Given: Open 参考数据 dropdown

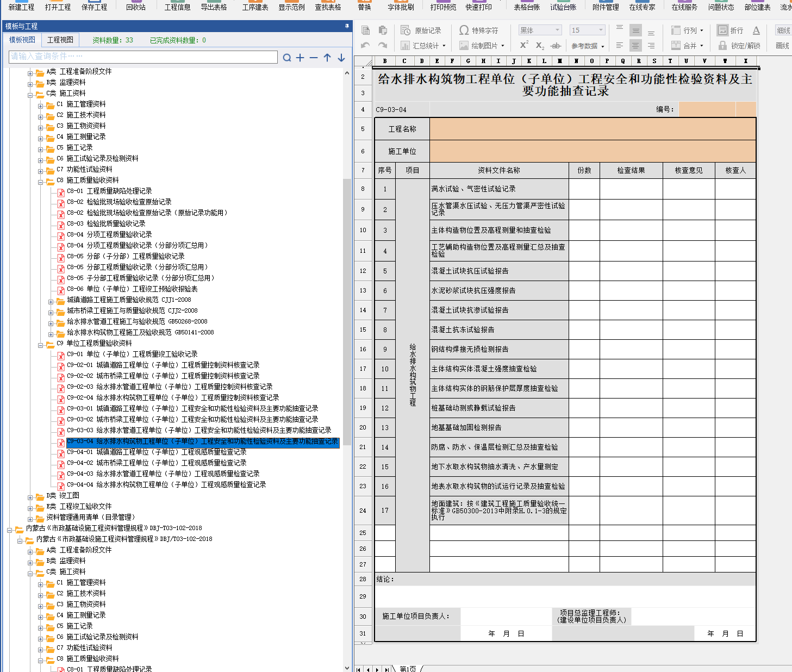Looking at the screenshot, I should pos(588,46).
